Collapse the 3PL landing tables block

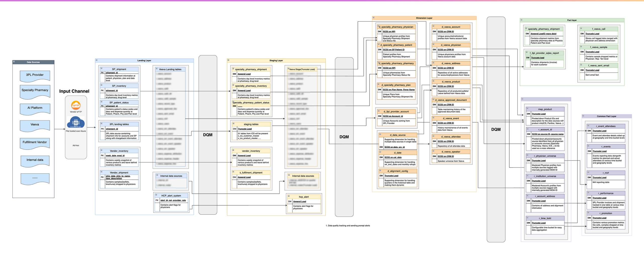tap(102, 123)
